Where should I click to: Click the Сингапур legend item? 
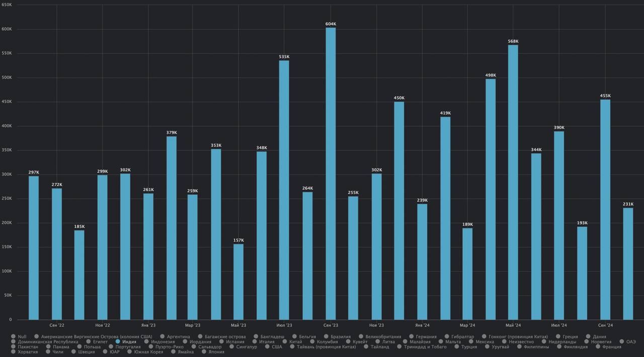246,347
